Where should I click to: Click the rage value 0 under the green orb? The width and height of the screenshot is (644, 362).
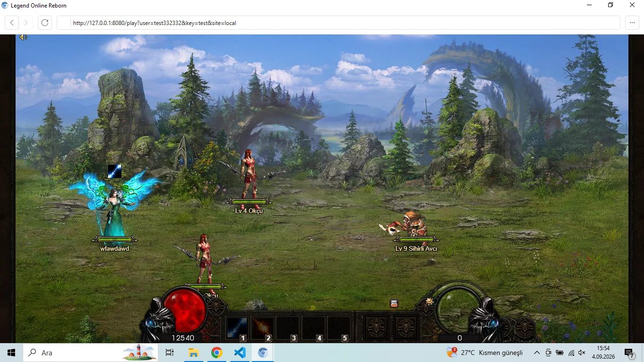pyautogui.click(x=460, y=338)
